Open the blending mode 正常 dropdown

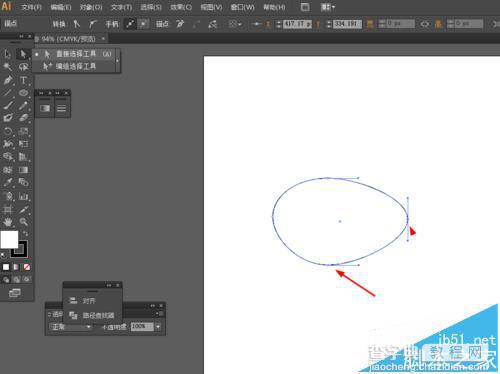71,327
